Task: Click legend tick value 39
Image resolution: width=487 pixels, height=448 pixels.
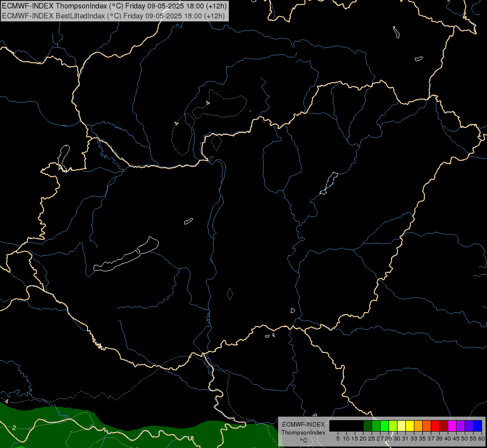Action: point(439,439)
